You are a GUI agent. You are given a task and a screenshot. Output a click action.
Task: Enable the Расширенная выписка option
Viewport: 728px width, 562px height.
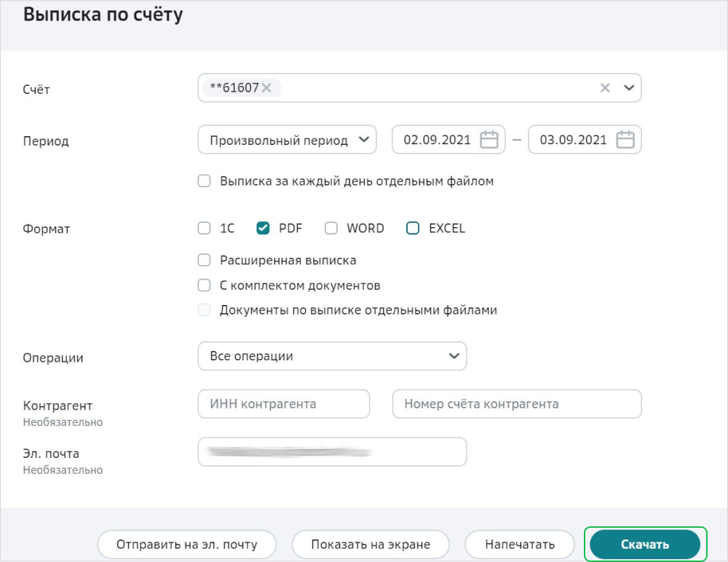pos(205,260)
